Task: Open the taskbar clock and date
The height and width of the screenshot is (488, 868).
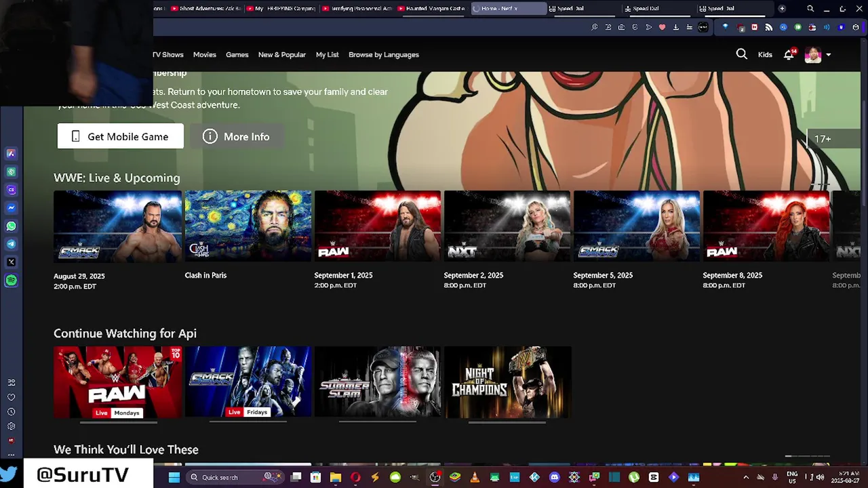Action: click(846, 477)
